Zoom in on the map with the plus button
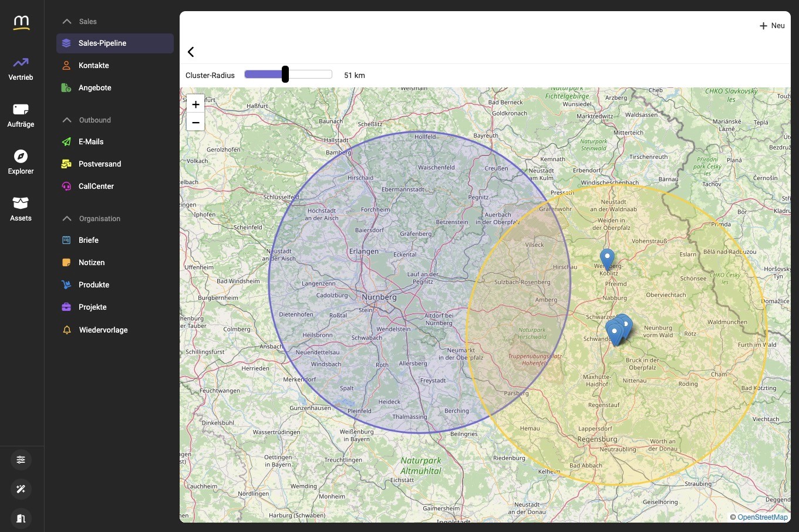The height and width of the screenshot is (532, 799). coord(195,104)
